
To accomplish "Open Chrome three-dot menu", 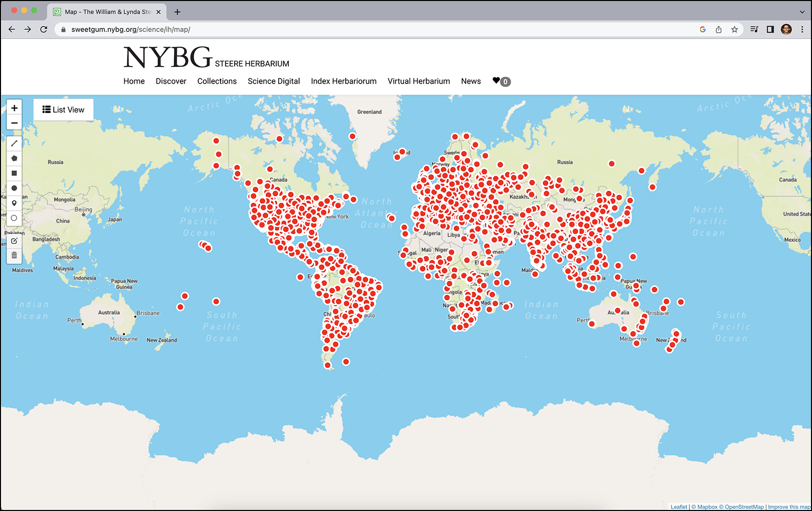I will click(x=802, y=29).
